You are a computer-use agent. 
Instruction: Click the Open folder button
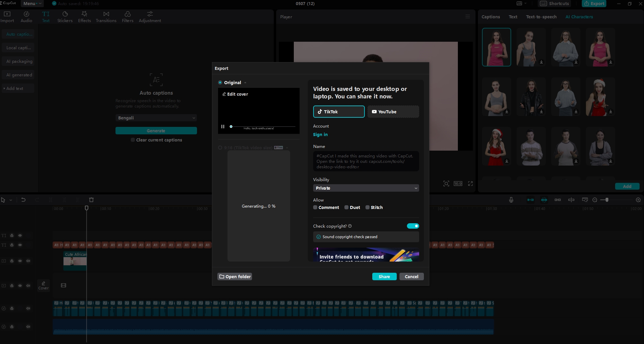(x=235, y=276)
